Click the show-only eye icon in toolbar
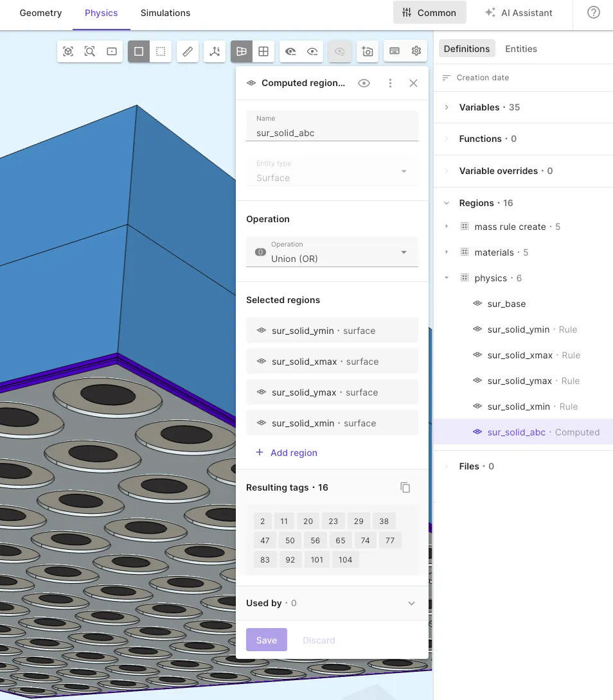 tap(312, 51)
